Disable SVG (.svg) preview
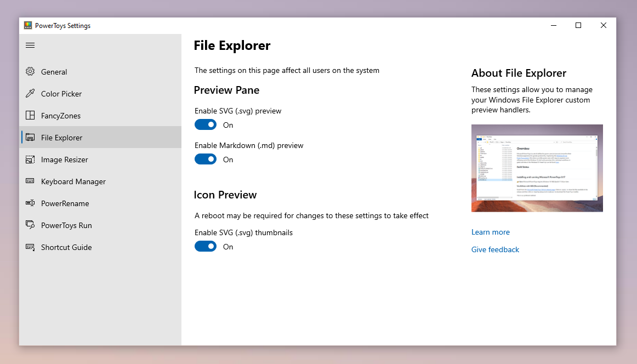637x364 pixels. [206, 124]
